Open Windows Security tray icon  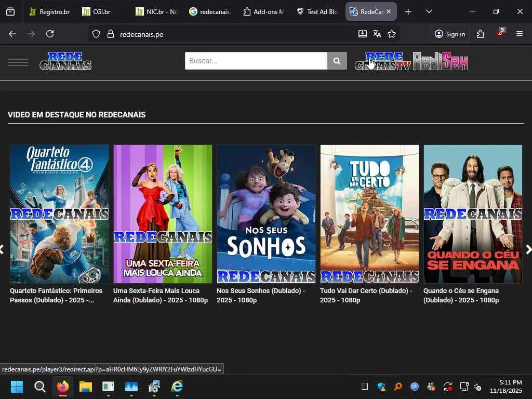coord(381,387)
